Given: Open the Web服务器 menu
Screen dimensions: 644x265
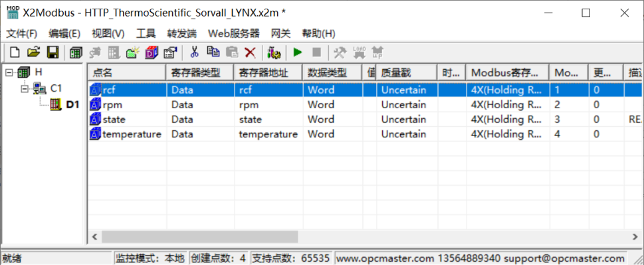Looking at the screenshot, I should 234,34.
